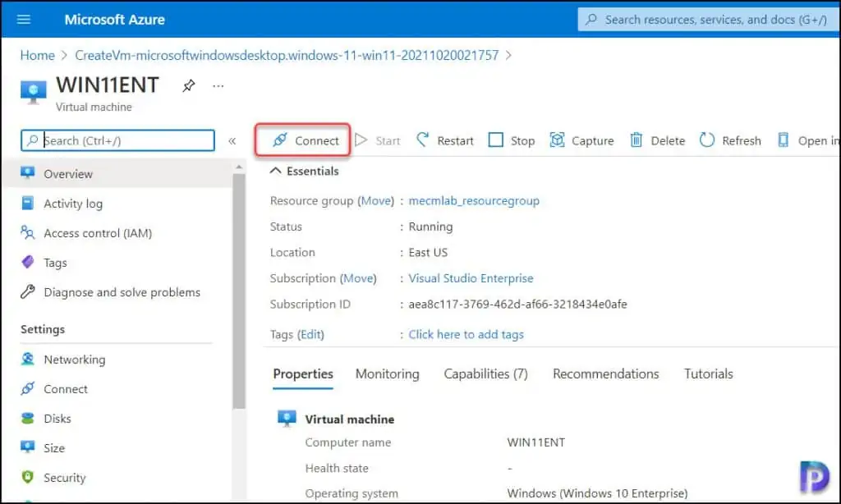Open more options ellipsis beside WIN11ENT
The height and width of the screenshot is (504, 841).
(x=218, y=86)
